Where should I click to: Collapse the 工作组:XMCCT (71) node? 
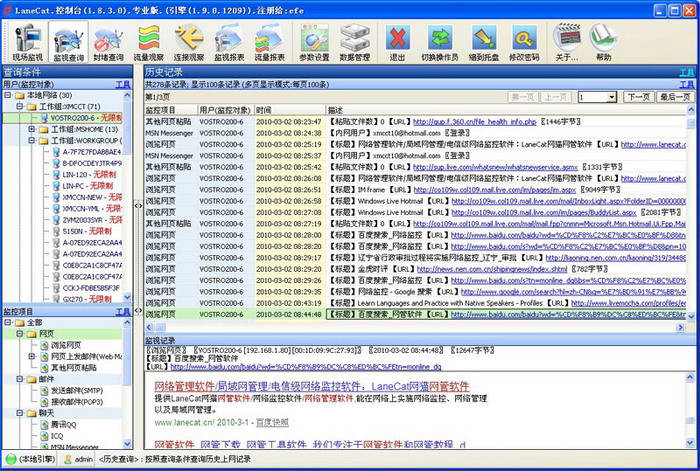[20, 106]
